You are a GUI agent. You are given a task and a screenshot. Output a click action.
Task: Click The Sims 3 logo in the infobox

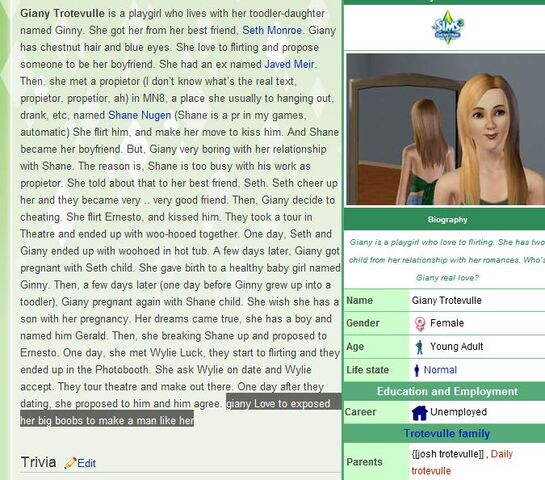(448, 27)
